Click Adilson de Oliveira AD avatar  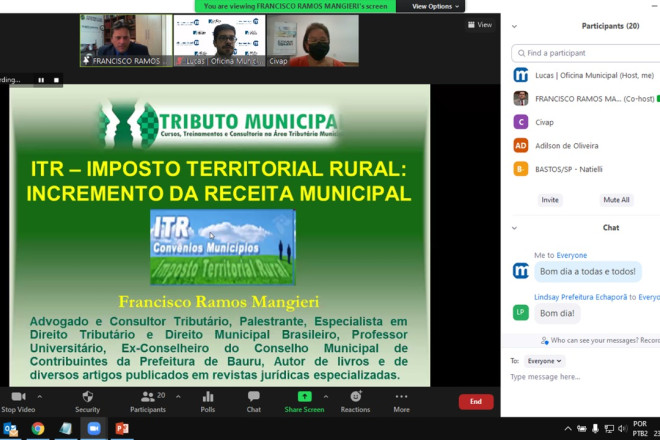point(521,146)
